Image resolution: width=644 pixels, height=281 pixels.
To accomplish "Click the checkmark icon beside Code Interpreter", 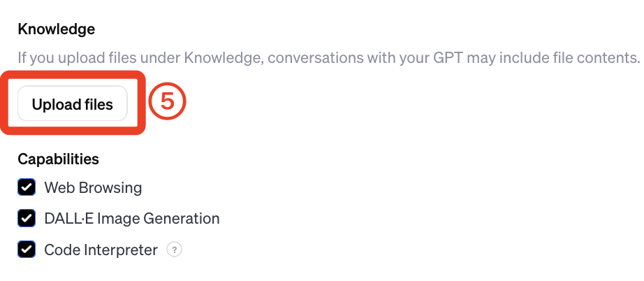I will point(27,250).
